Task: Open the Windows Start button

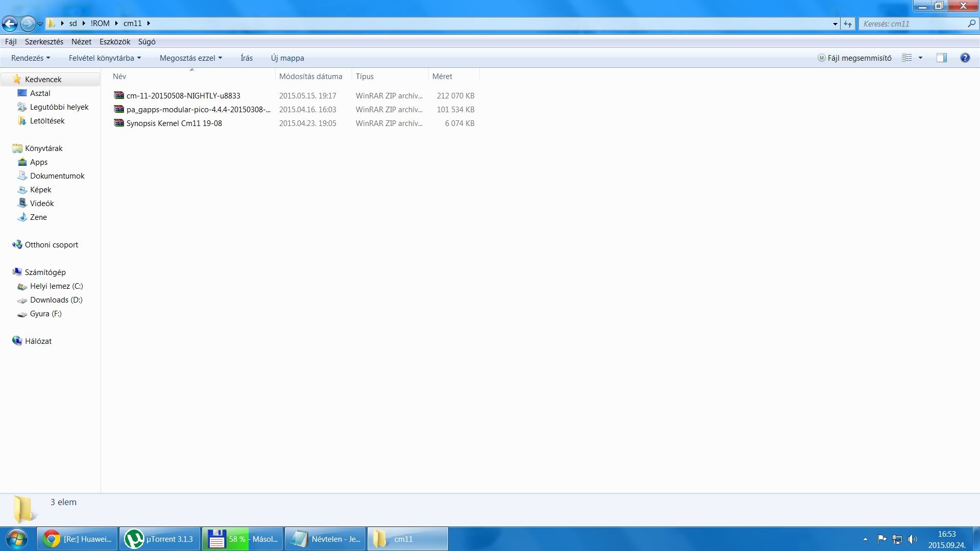Action: (x=17, y=539)
